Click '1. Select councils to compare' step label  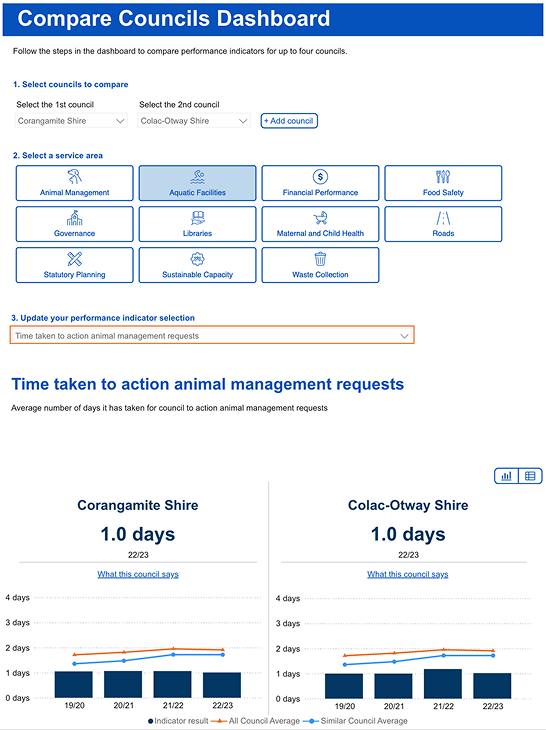pyautogui.click(x=70, y=84)
